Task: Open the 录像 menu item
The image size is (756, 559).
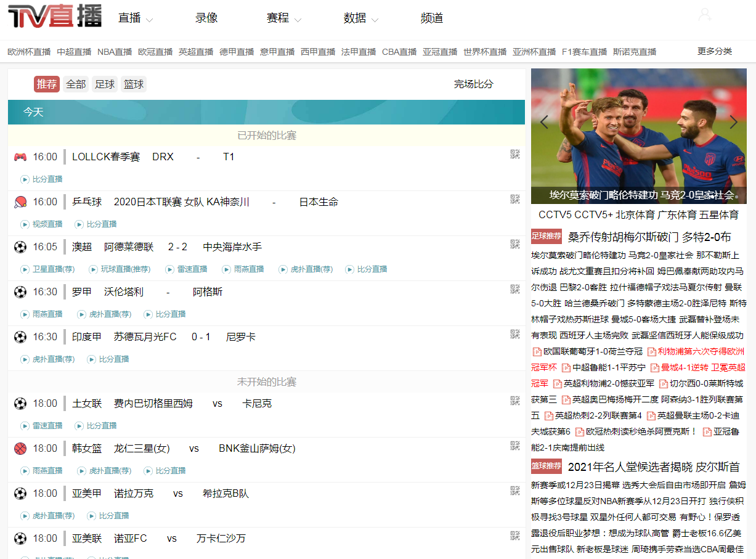Action: (x=206, y=18)
